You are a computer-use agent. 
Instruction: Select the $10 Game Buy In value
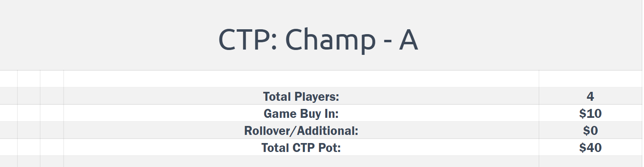coord(590,113)
